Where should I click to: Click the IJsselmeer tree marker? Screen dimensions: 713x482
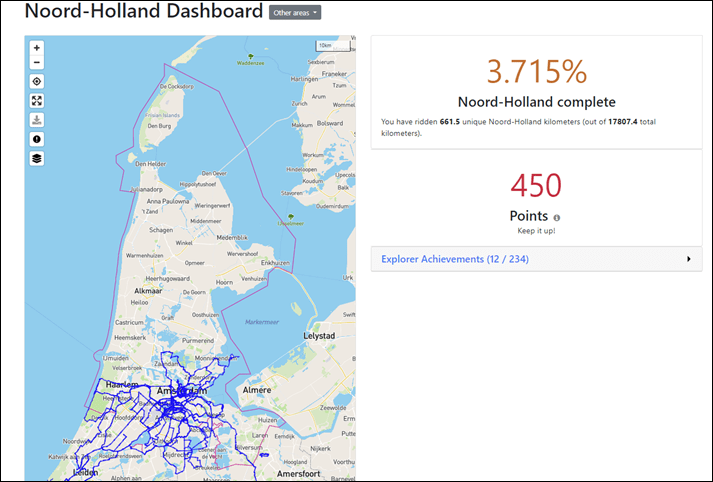[x=291, y=217]
